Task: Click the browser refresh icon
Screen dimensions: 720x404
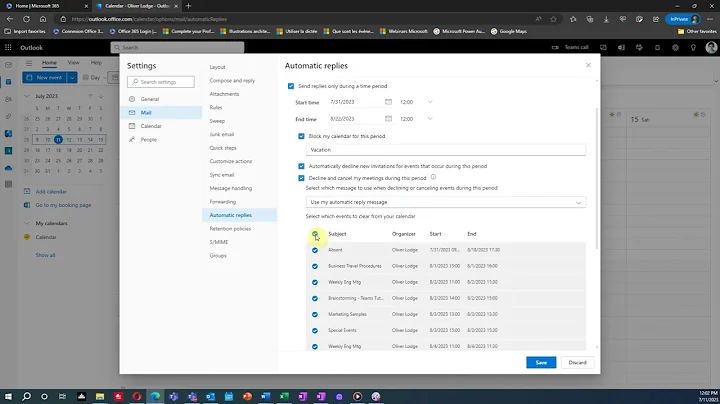Action: tap(26, 19)
